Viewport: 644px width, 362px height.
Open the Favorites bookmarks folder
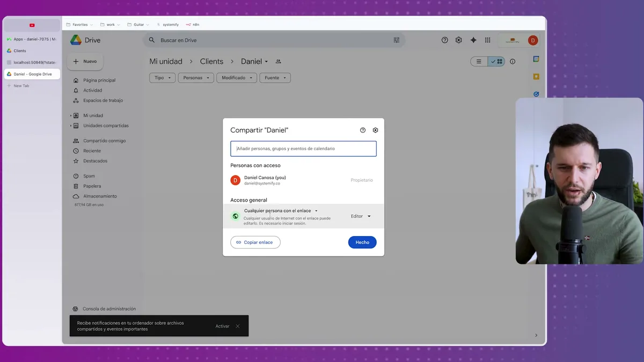(78, 24)
